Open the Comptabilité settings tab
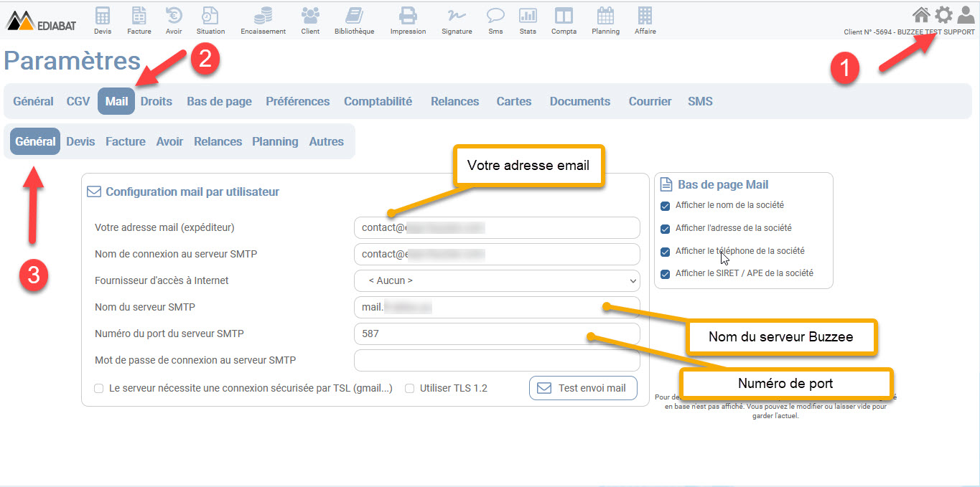Viewport: 980px width, 487px height. (378, 101)
